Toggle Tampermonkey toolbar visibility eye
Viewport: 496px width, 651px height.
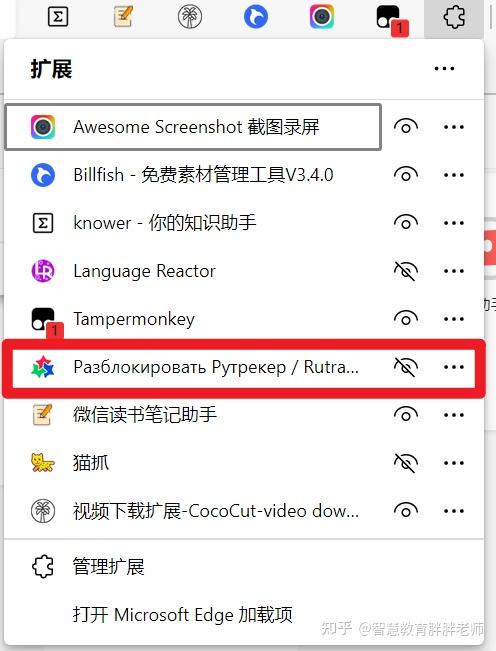[x=406, y=319]
